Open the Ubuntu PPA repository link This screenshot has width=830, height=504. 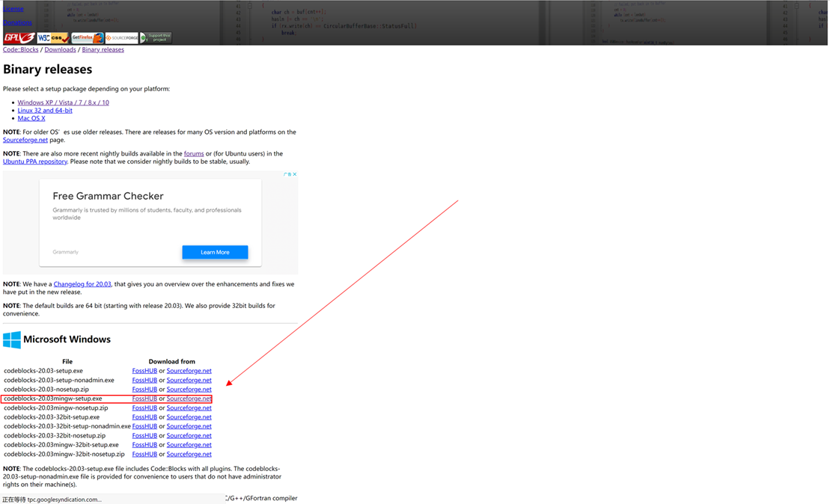(x=35, y=162)
